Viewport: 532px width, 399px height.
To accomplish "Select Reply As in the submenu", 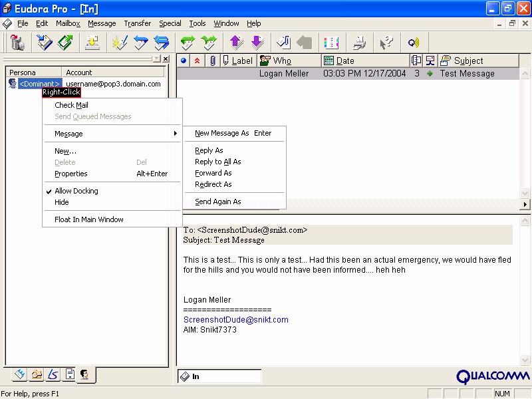I will (x=234, y=150).
